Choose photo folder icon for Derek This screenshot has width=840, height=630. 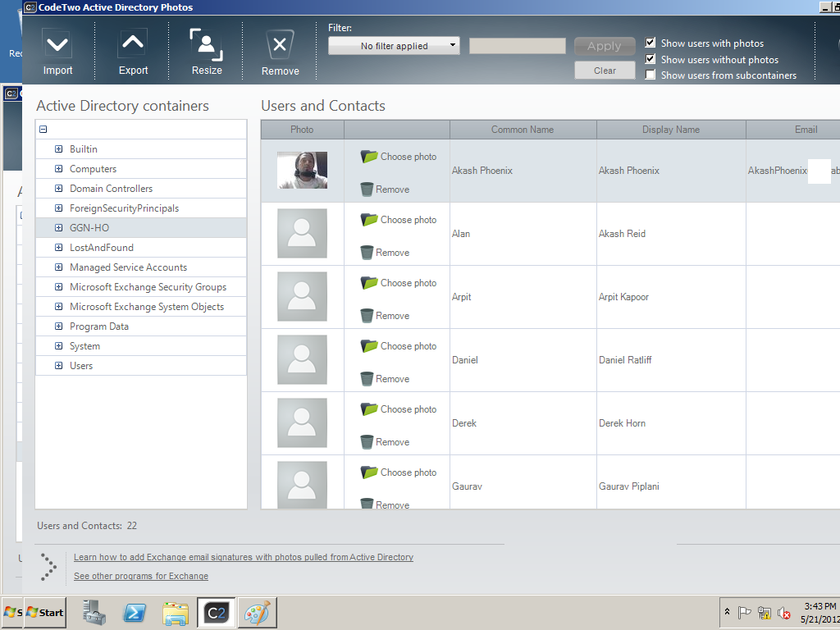pyautogui.click(x=369, y=409)
